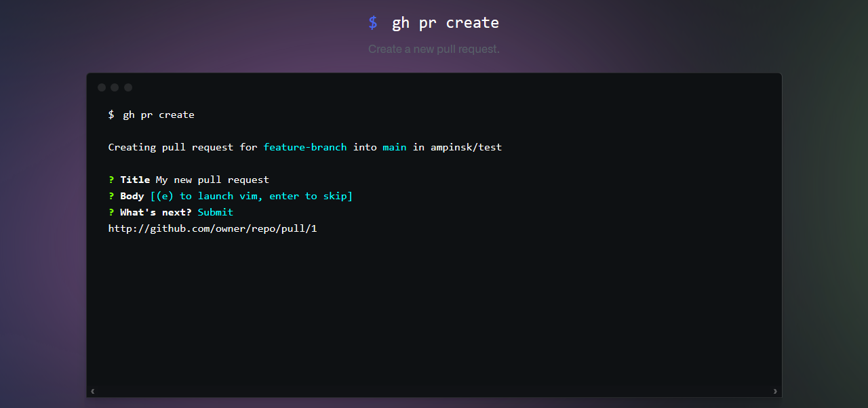
Task: Click the blue dollar sign prompt icon in heading
Action: pyautogui.click(x=372, y=22)
